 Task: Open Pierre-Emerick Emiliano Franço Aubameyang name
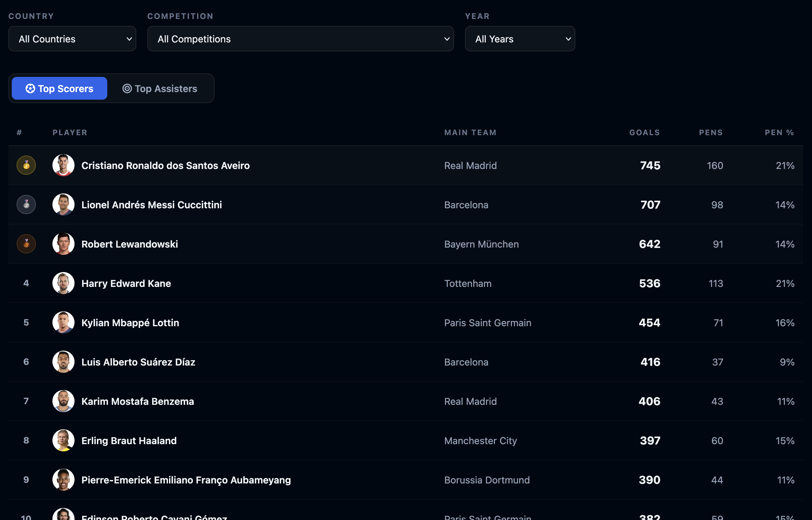186,480
